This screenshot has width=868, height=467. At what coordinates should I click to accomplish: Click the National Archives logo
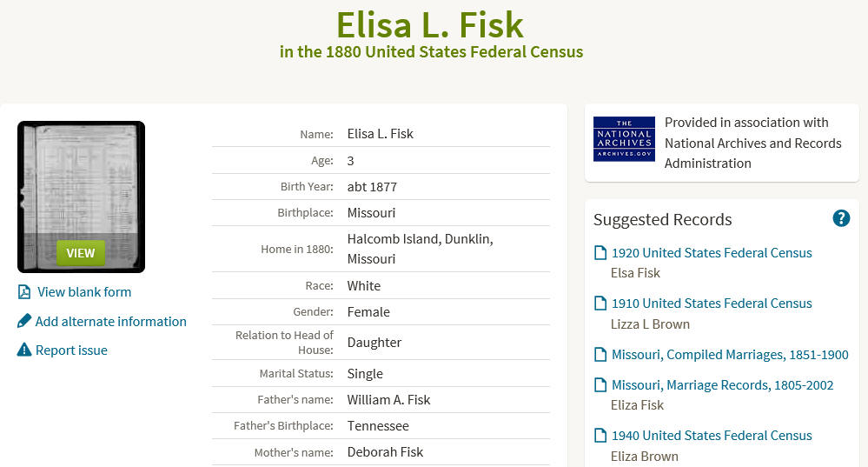(624, 139)
